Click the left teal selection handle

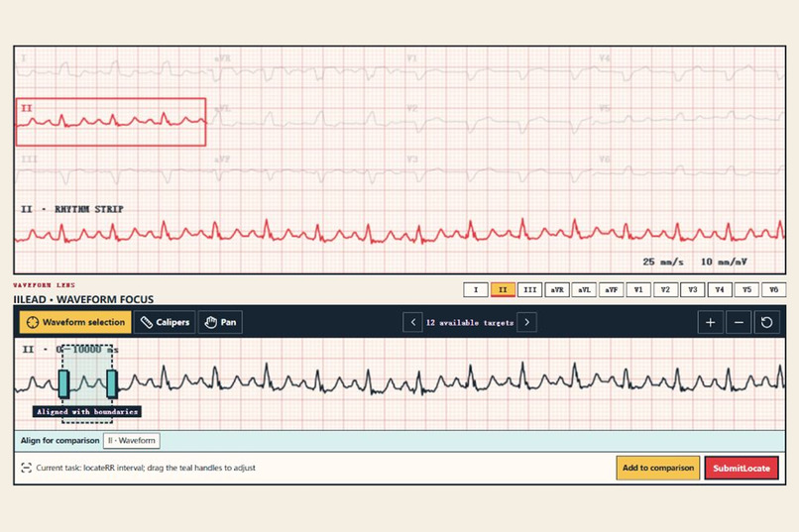(x=63, y=384)
